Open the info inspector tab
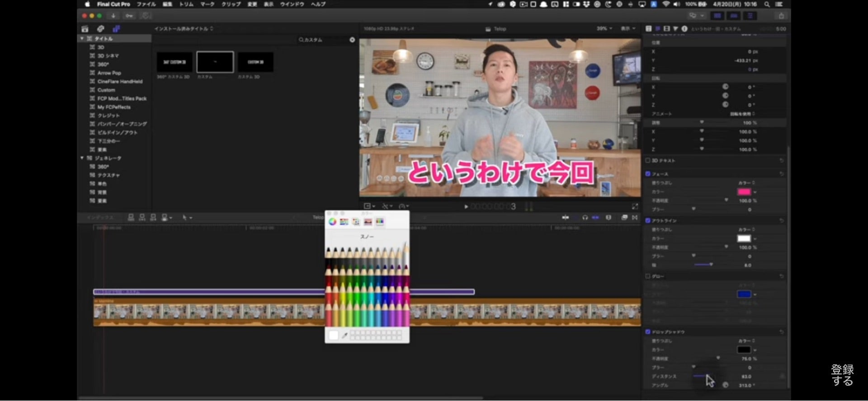Screen dimensions: 868x401 (x=684, y=28)
